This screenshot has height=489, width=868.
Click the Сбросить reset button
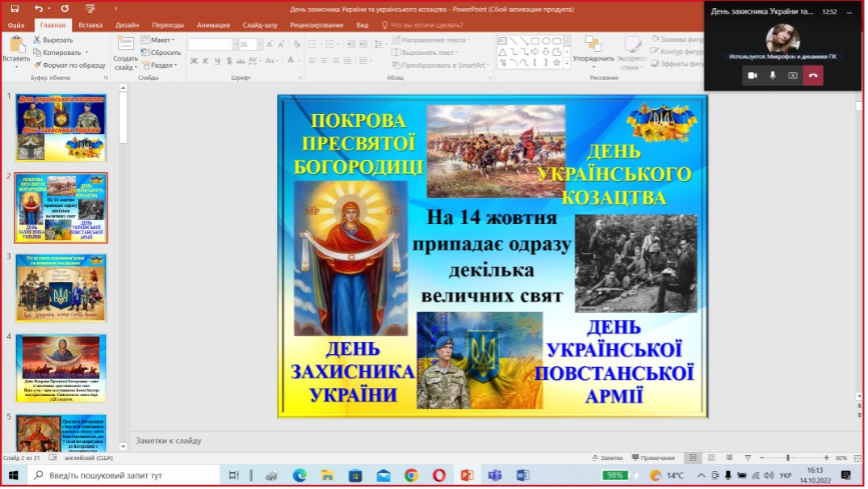pyautogui.click(x=161, y=53)
